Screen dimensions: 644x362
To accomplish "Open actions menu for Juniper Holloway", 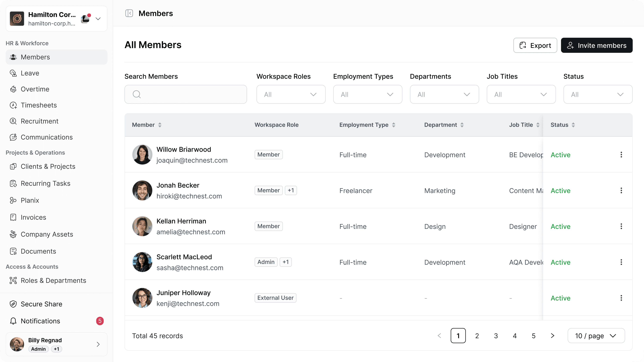I will coord(621,298).
